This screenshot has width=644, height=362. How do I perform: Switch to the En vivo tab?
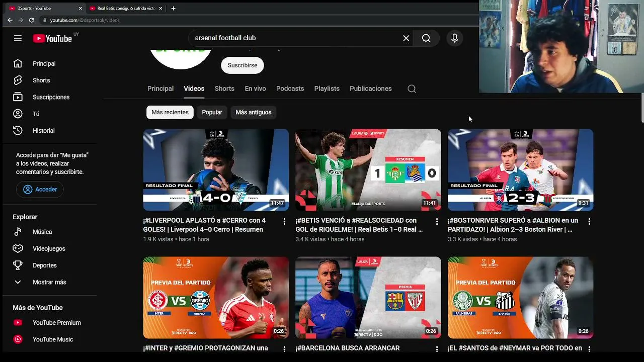coord(255,88)
